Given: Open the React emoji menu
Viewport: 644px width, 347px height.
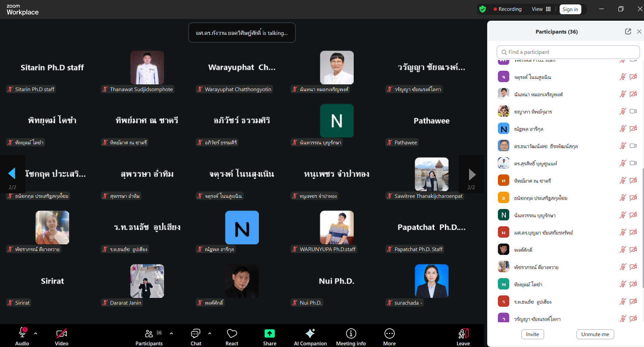Looking at the screenshot, I should click(232, 337).
